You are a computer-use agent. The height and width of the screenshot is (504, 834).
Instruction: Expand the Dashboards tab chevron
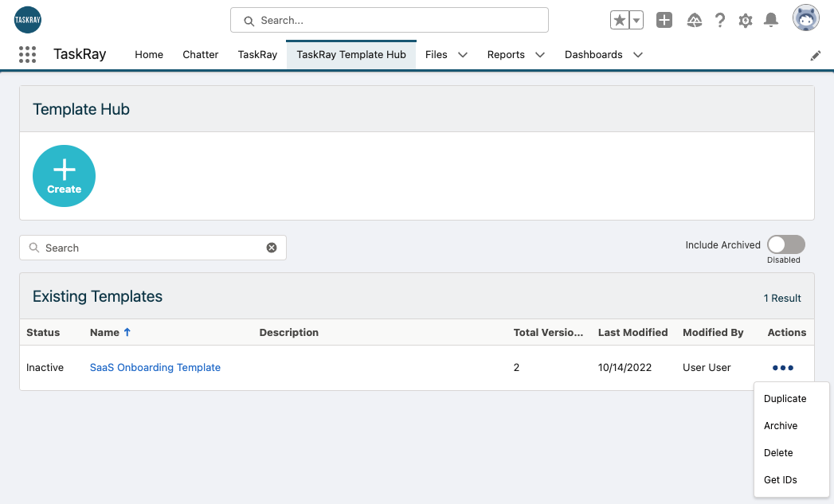pyautogui.click(x=638, y=55)
